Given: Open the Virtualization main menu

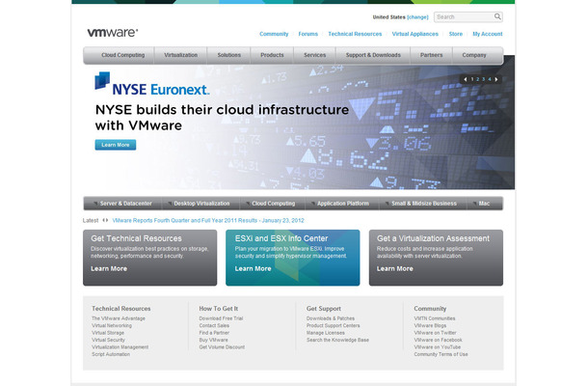Looking at the screenshot, I should pos(181,55).
